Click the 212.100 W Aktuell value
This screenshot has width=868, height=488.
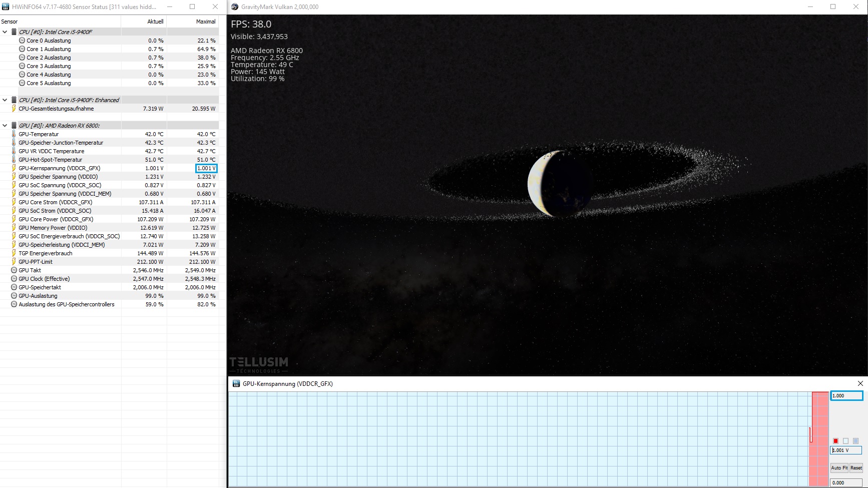click(x=150, y=262)
